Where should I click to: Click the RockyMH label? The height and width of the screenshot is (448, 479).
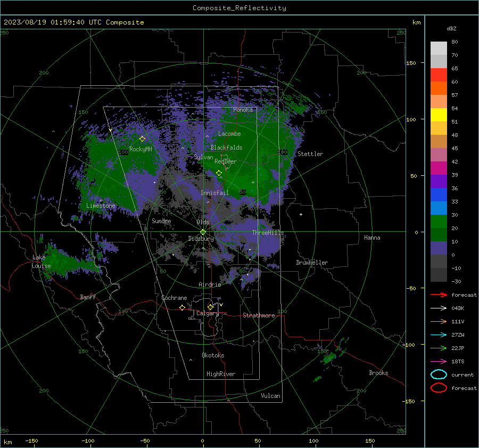141,149
